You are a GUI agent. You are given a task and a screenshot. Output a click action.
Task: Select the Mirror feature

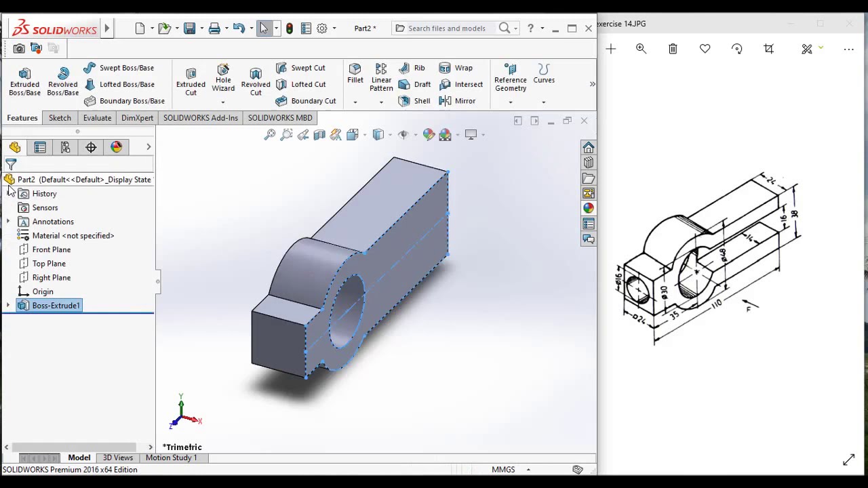(457, 101)
